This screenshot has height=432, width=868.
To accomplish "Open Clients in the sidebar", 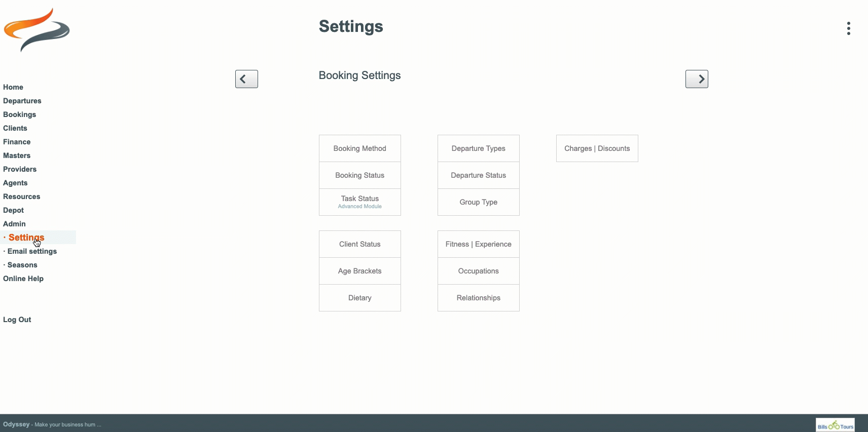I will pos(15,128).
